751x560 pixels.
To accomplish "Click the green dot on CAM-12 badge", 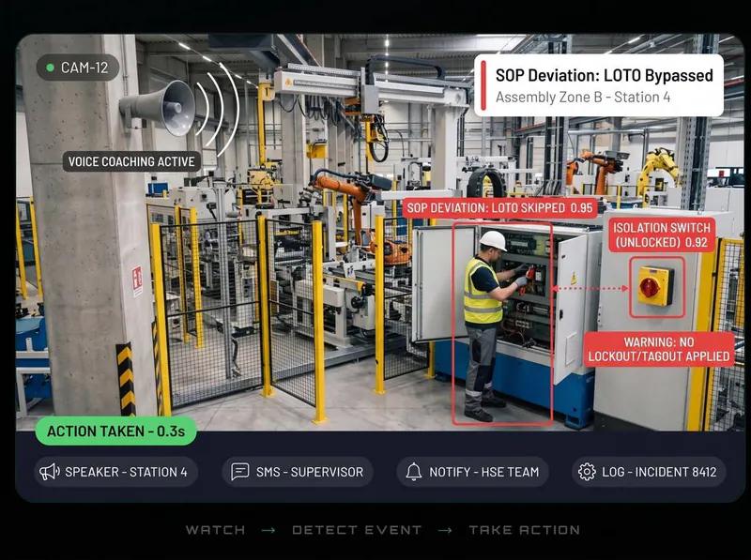I will [x=50, y=68].
